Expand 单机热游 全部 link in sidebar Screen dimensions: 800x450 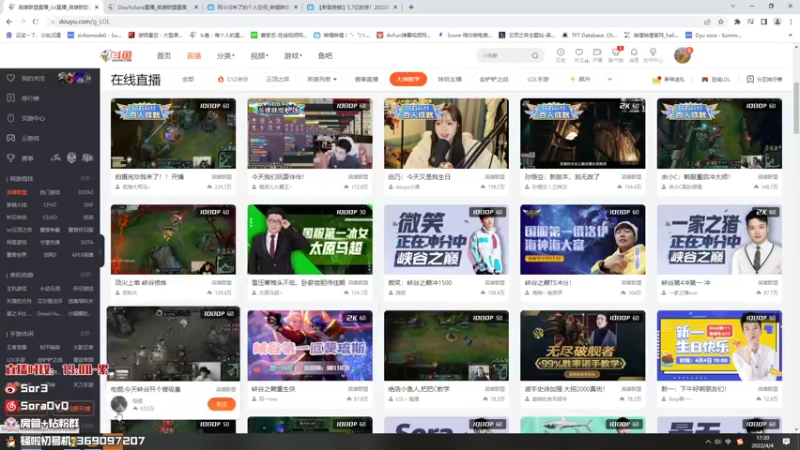click(x=86, y=274)
